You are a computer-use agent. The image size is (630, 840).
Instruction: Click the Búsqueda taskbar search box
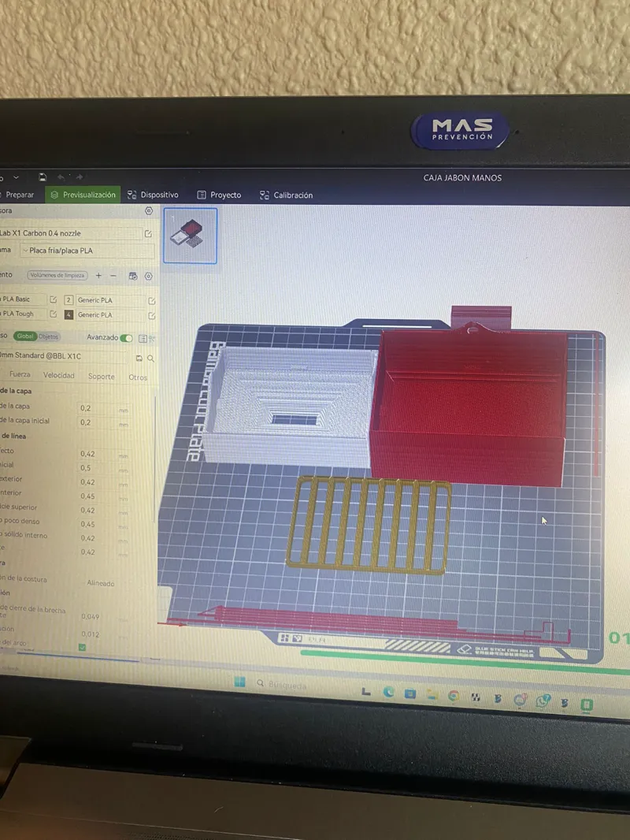point(283,684)
